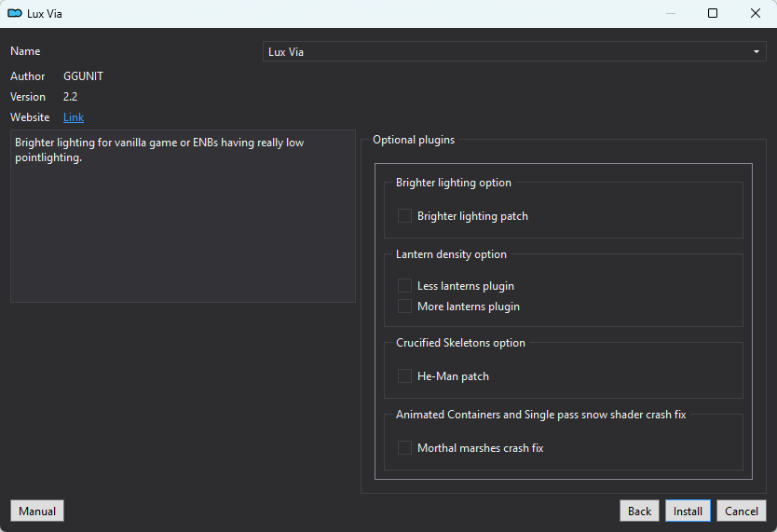Enable Morthal marshes crash fix

click(x=404, y=448)
